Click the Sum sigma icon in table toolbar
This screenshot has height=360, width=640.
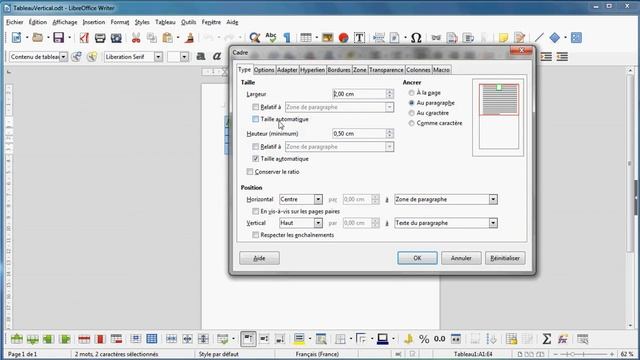[x=547, y=339]
